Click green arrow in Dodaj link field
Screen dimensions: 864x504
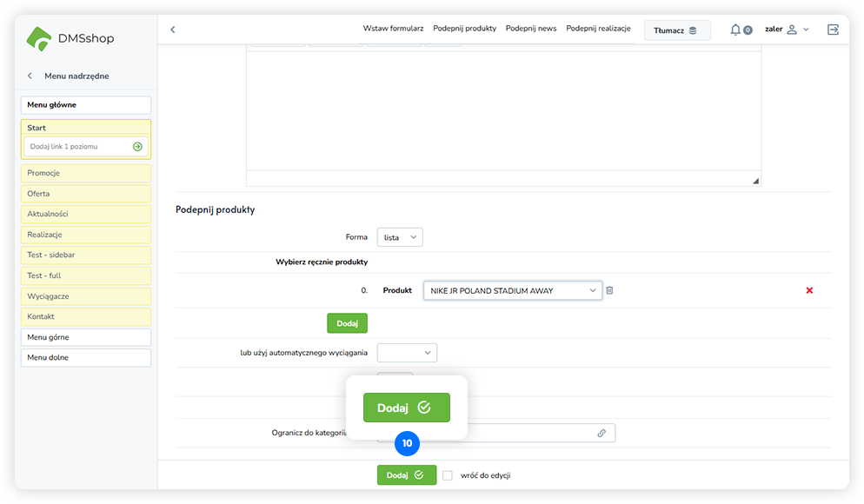137,147
